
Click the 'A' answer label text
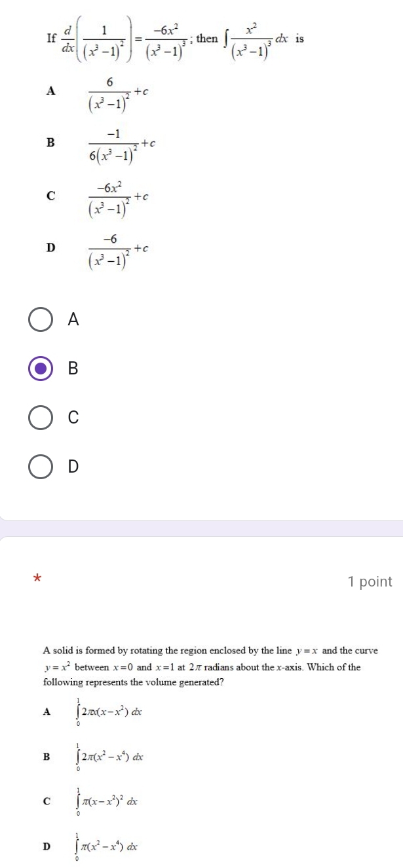coord(73,319)
